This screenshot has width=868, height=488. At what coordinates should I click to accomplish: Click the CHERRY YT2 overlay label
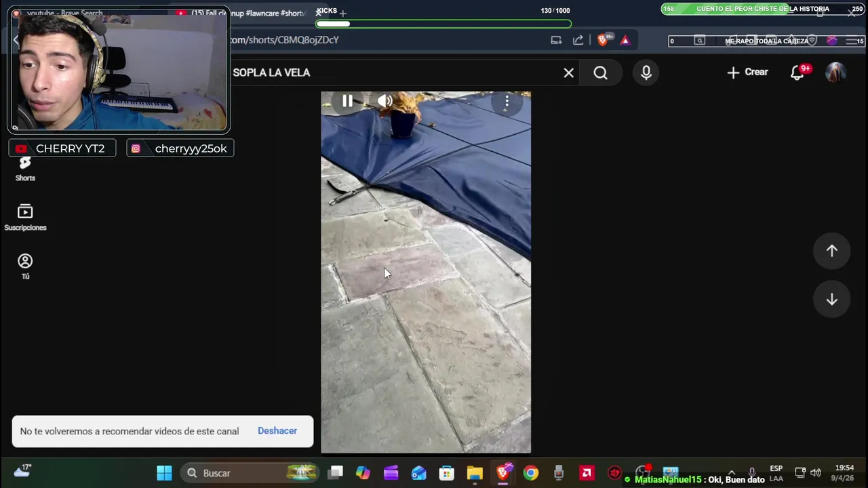click(x=62, y=148)
